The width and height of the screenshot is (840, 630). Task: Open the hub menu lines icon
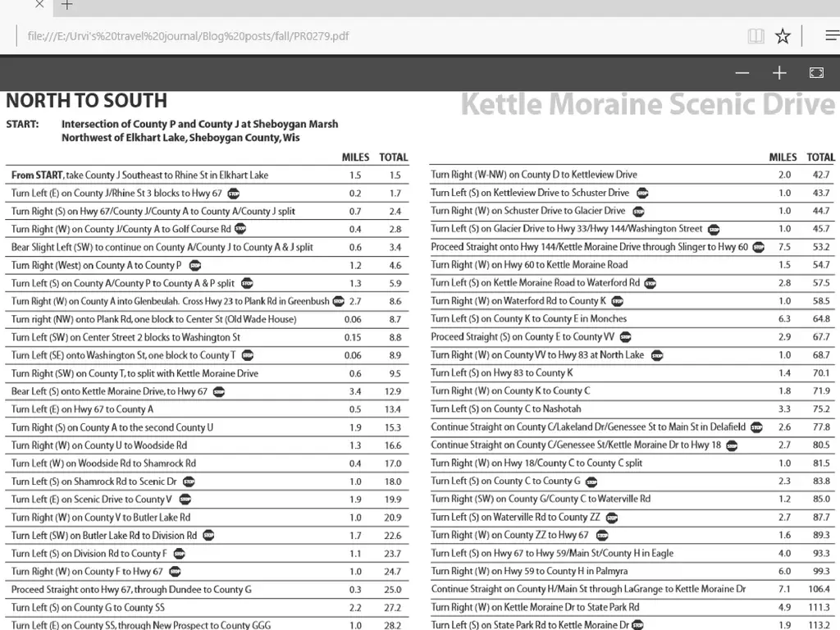[833, 36]
